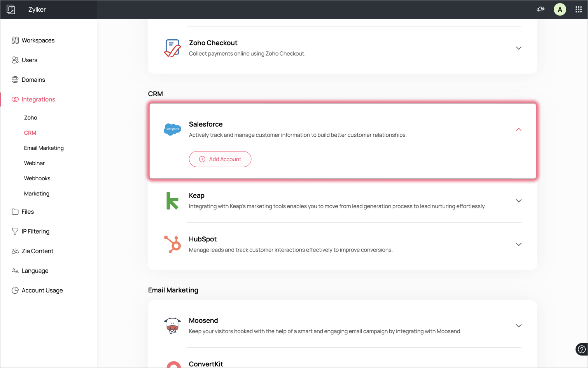Viewport: 588px width, 368px height.
Task: Select Integrations in the sidebar
Action: pos(38,99)
